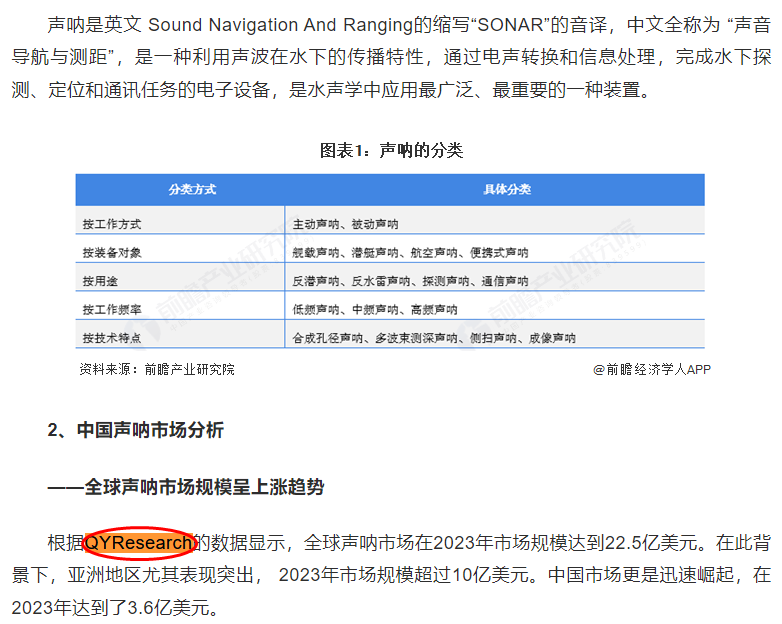Image resolution: width=782 pixels, height=624 pixels.
Task: Click the table header 分类方式
Action: [192, 190]
